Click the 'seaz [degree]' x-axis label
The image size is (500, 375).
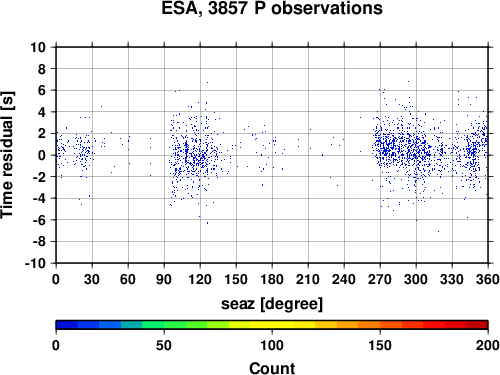click(x=272, y=304)
